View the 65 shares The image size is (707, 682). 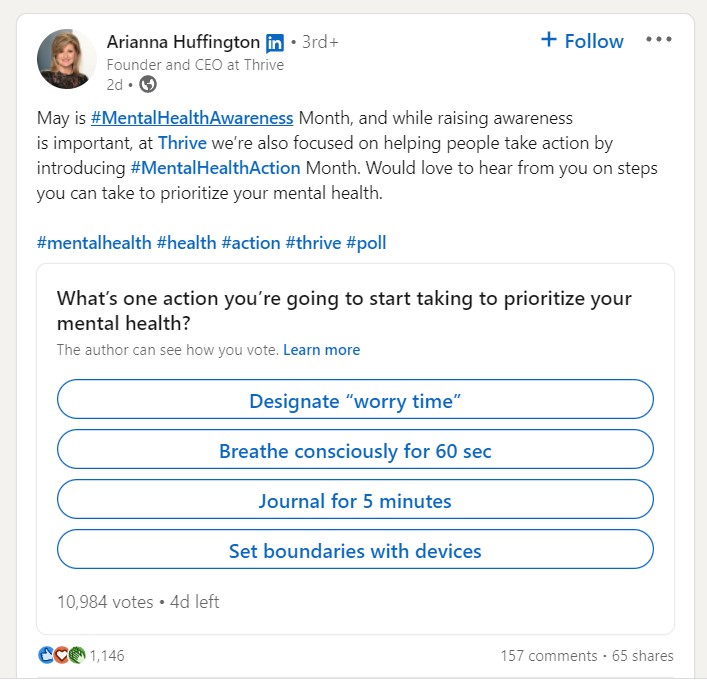click(x=643, y=656)
